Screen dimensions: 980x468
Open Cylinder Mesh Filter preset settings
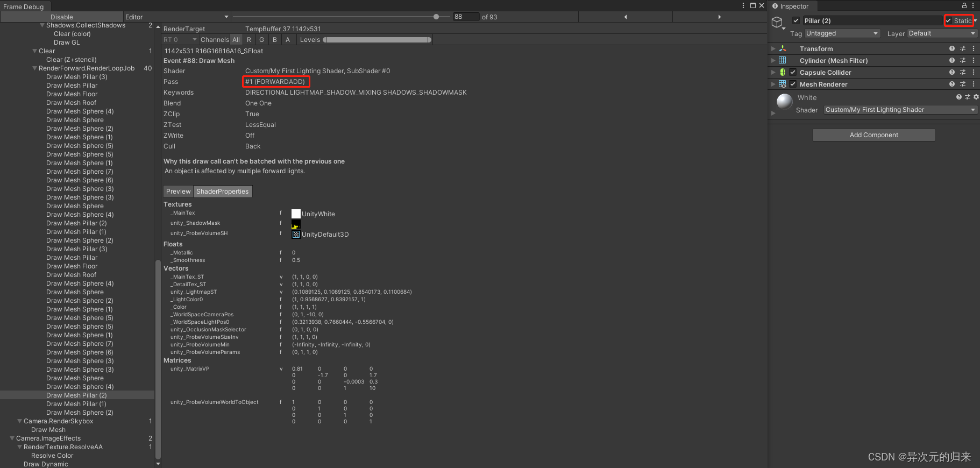coord(963,60)
